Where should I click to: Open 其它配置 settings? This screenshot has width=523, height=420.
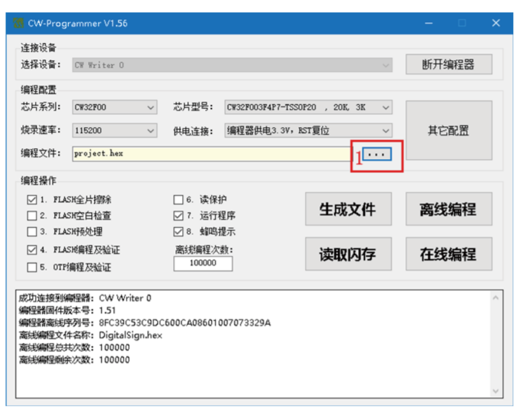tap(449, 130)
